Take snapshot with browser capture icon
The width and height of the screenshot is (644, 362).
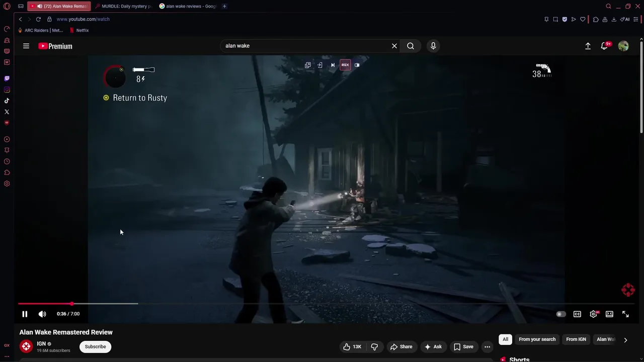coord(555,19)
